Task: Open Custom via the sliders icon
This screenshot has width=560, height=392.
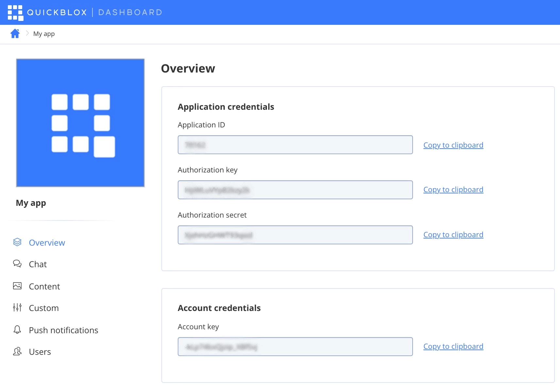Action: click(17, 307)
